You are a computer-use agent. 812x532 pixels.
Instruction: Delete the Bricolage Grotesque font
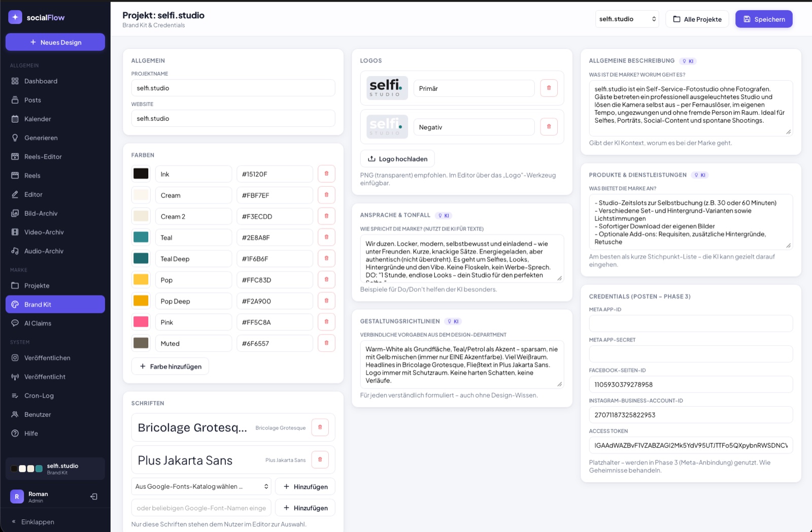pos(320,427)
